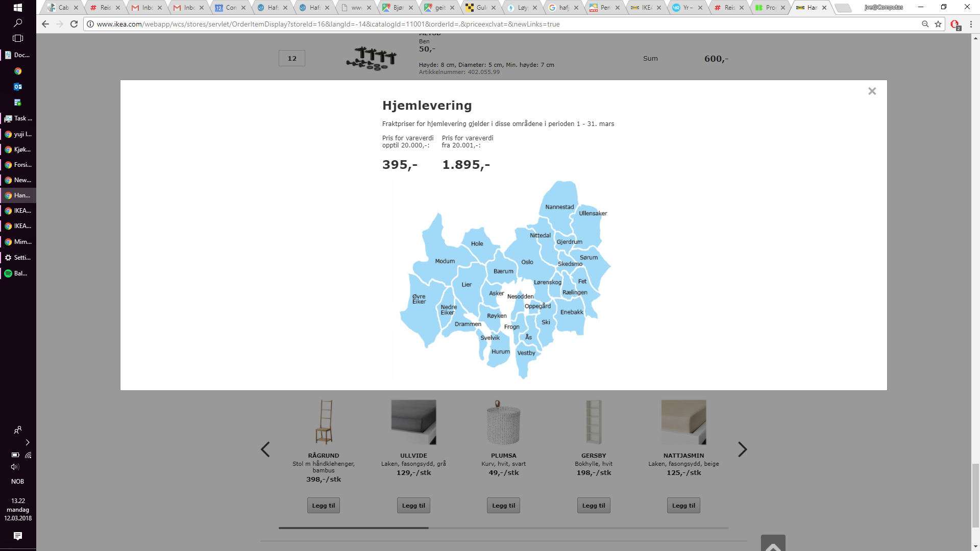Expand hidden system tray icons chevron
The image size is (980, 551).
click(28, 442)
